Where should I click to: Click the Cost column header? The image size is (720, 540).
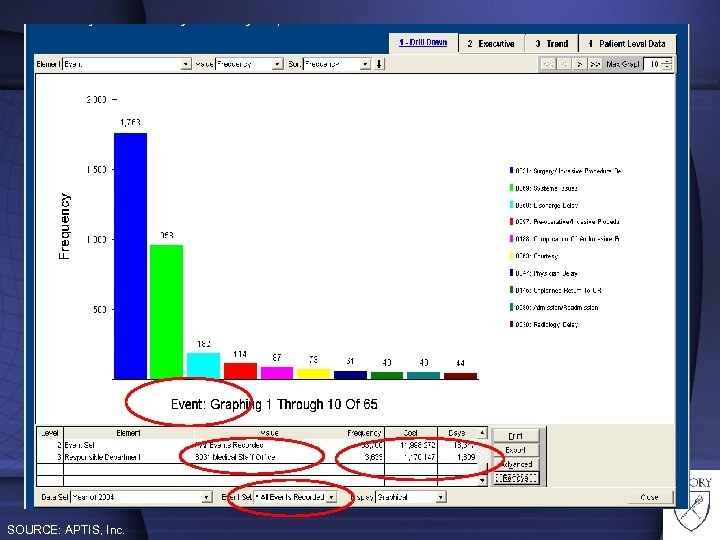(411, 433)
